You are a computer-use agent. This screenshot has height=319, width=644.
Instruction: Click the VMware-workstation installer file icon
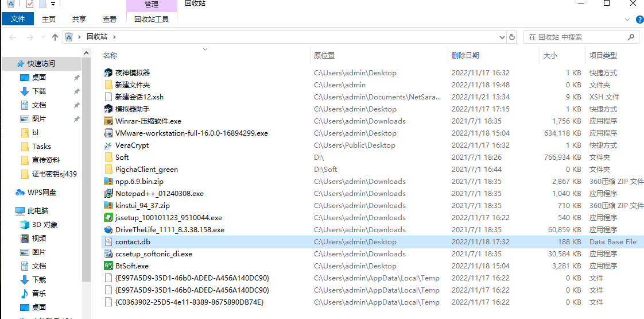(108, 133)
